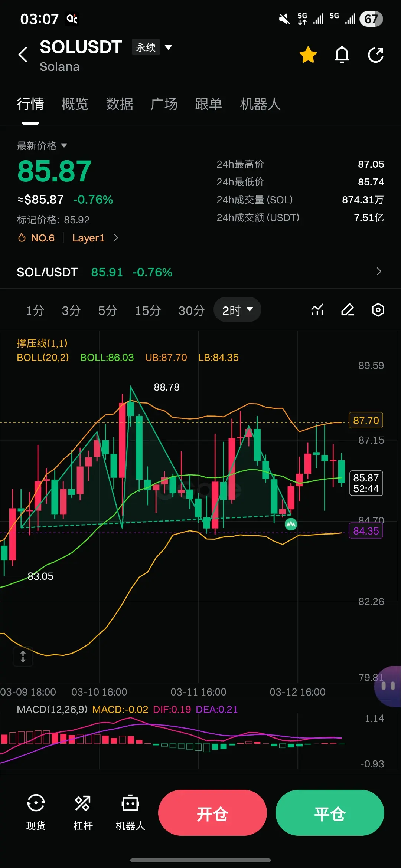This screenshot has height=868, width=401.
Task: Select the 3分 timeframe
Action: (x=71, y=310)
